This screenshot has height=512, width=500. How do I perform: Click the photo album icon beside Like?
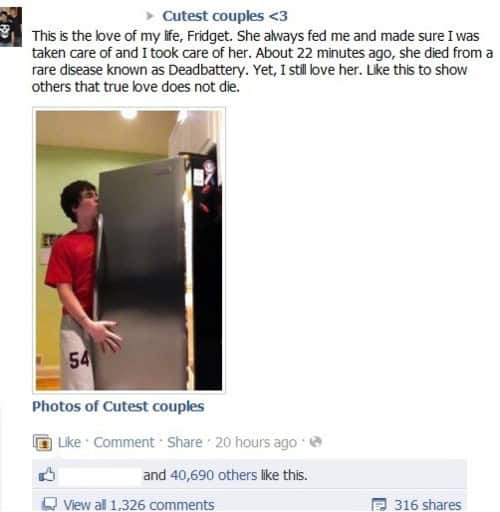pyautogui.click(x=42, y=443)
